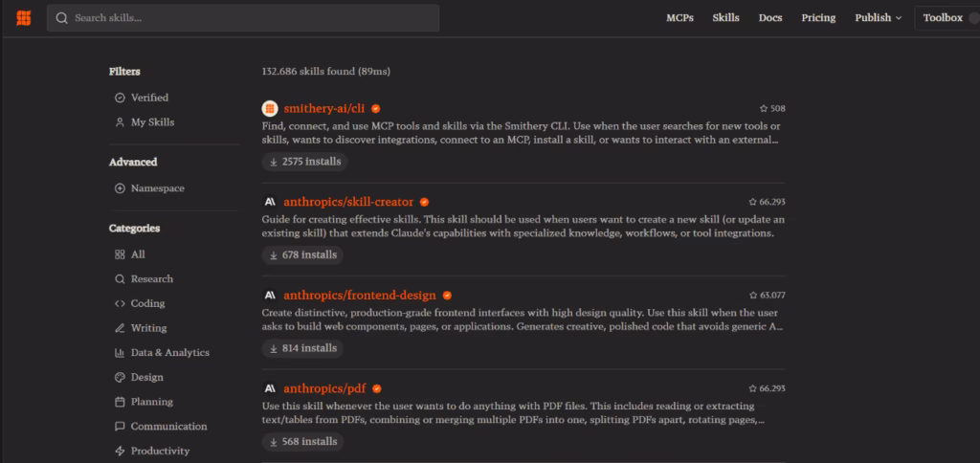Click the Data & Analytics chart icon
Screen dimensions: 980x463
coord(120,352)
